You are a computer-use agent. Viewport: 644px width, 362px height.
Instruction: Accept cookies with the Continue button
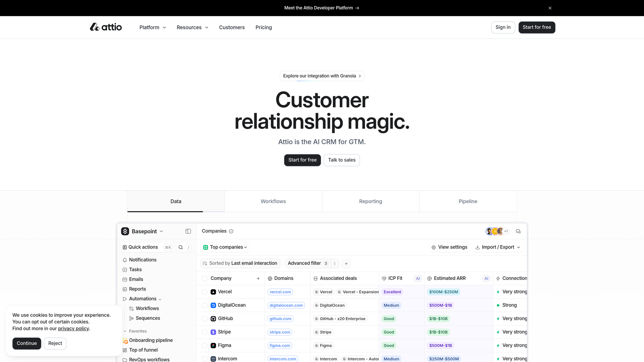click(27, 343)
